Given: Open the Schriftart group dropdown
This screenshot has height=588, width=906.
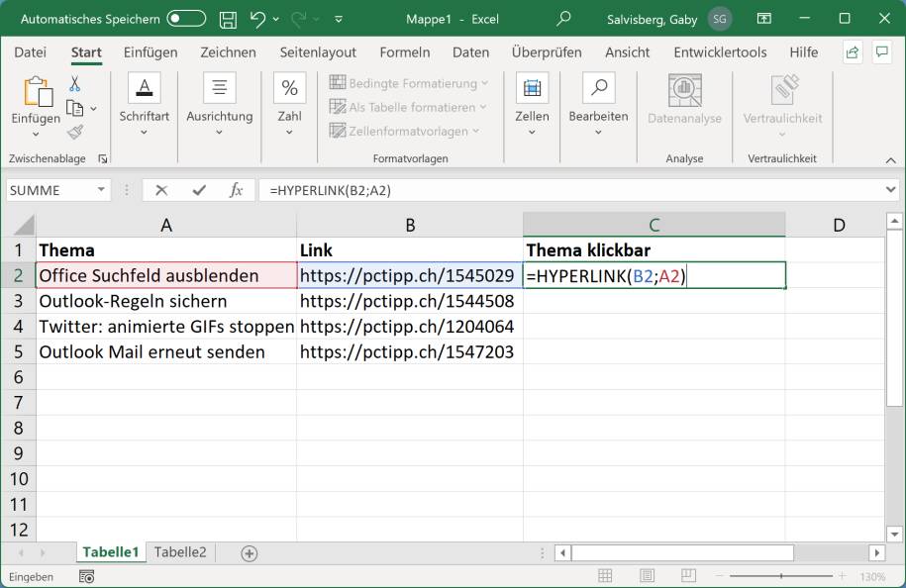Looking at the screenshot, I should coord(144,105).
